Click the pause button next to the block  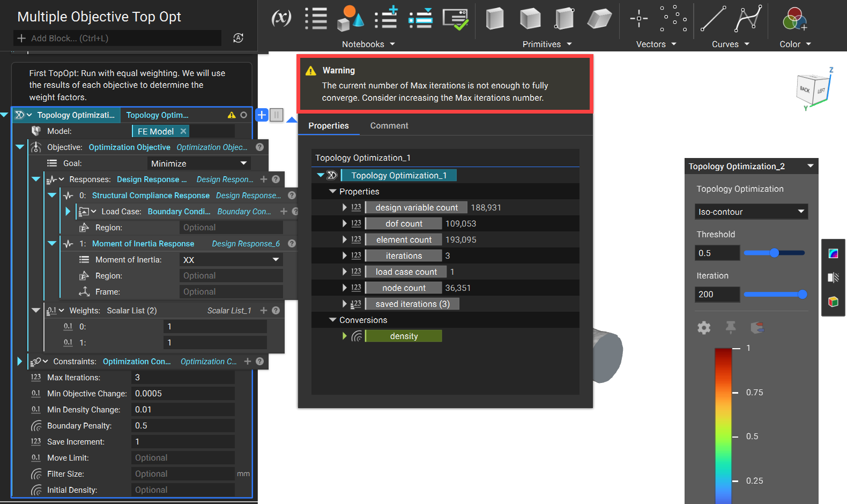276,115
